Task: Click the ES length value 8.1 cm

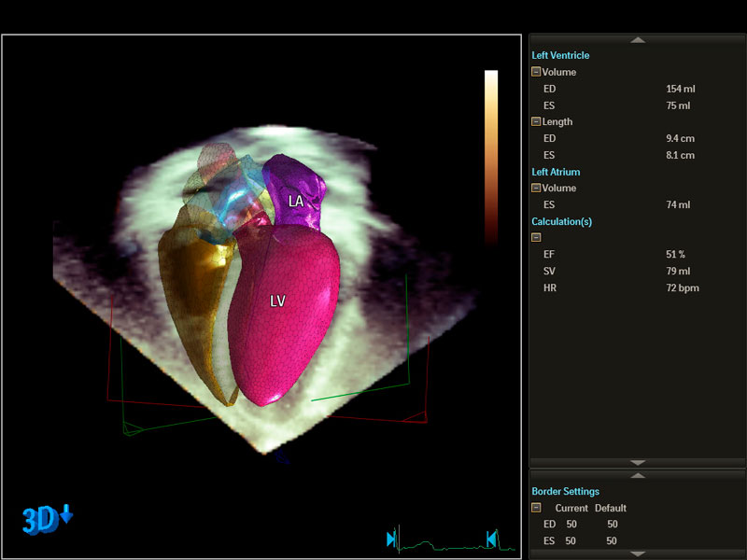Action: [x=681, y=155]
